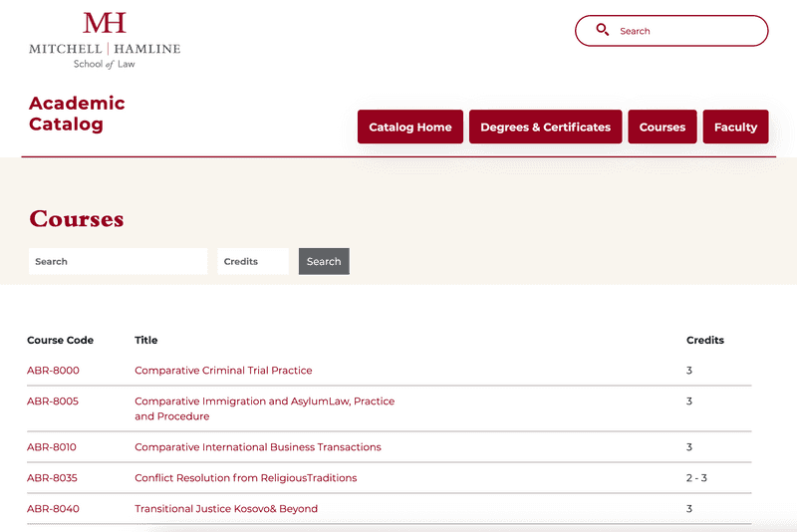Screen dimensions: 797x532
Task: Open Comparative Immigration and Asylum Law course
Action: (x=264, y=408)
